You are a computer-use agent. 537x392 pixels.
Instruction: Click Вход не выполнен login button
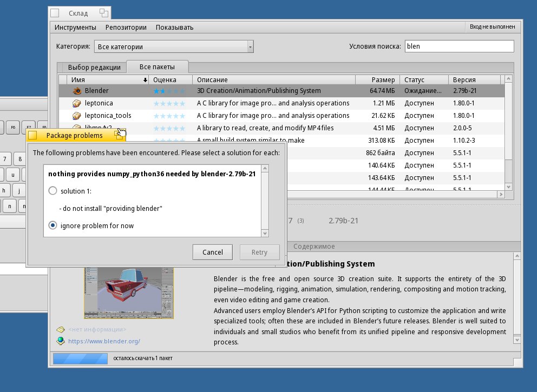(493, 26)
